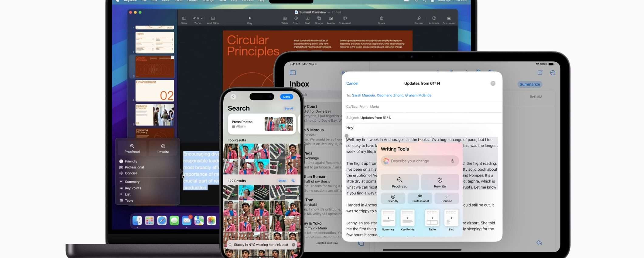Send the Updates from 61° N email
This screenshot has height=258, width=644.
493,83
